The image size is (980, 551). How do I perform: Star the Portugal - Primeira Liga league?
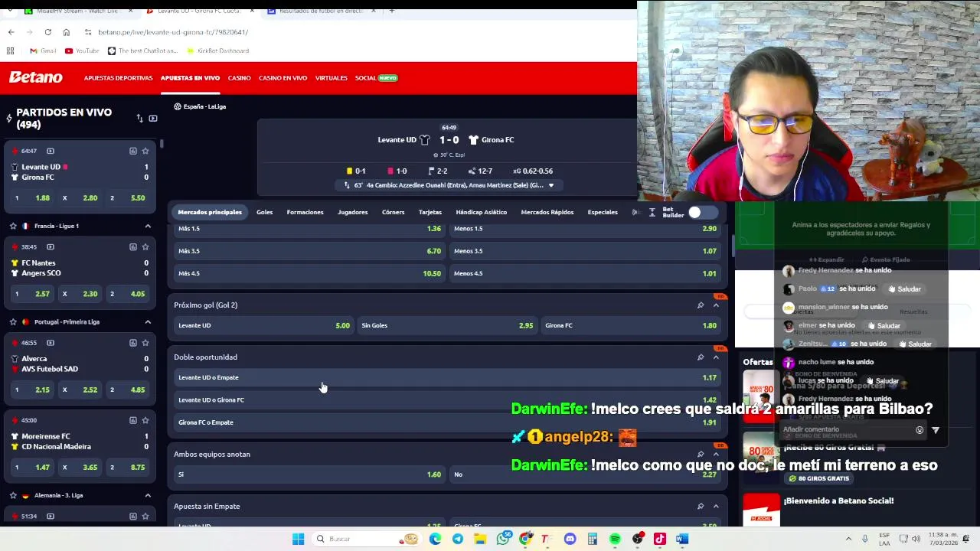pos(13,321)
